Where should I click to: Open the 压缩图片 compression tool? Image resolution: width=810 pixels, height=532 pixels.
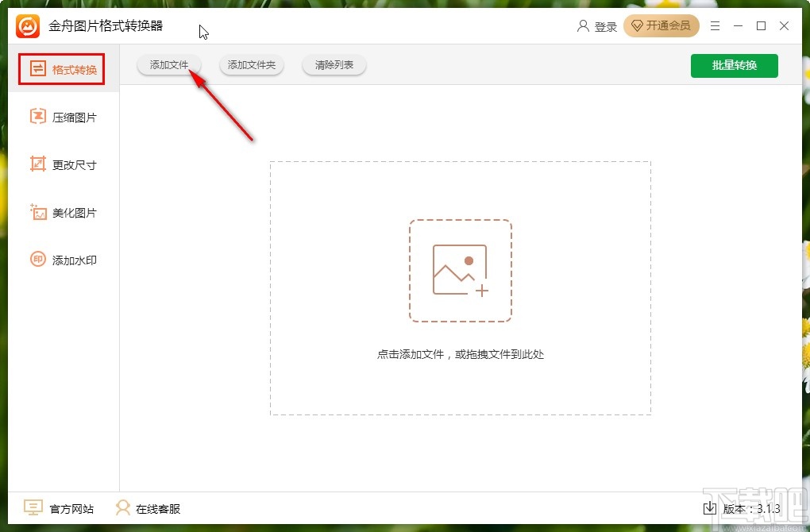click(x=37, y=117)
